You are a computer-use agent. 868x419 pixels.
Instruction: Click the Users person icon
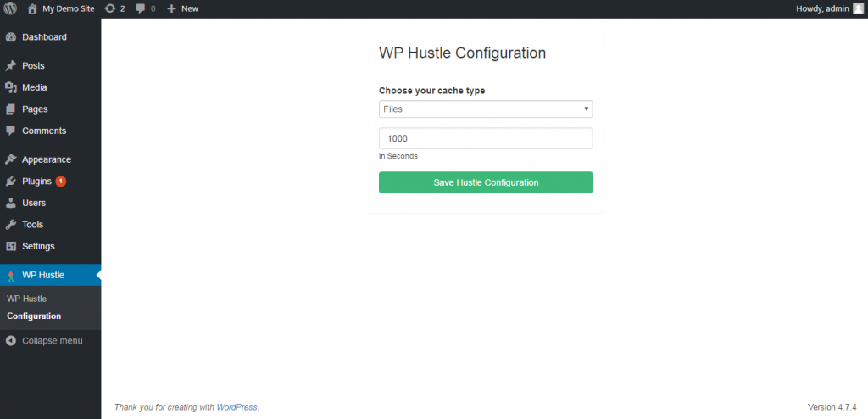pos(10,203)
